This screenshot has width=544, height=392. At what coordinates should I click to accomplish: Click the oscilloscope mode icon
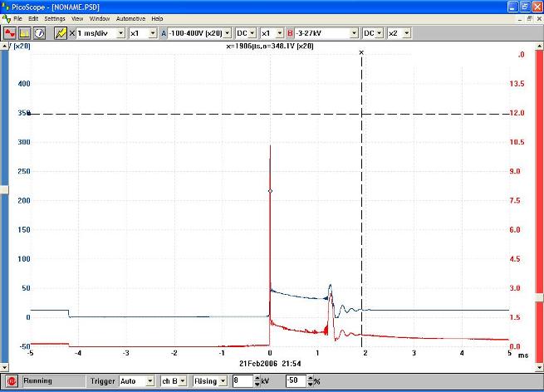point(11,32)
